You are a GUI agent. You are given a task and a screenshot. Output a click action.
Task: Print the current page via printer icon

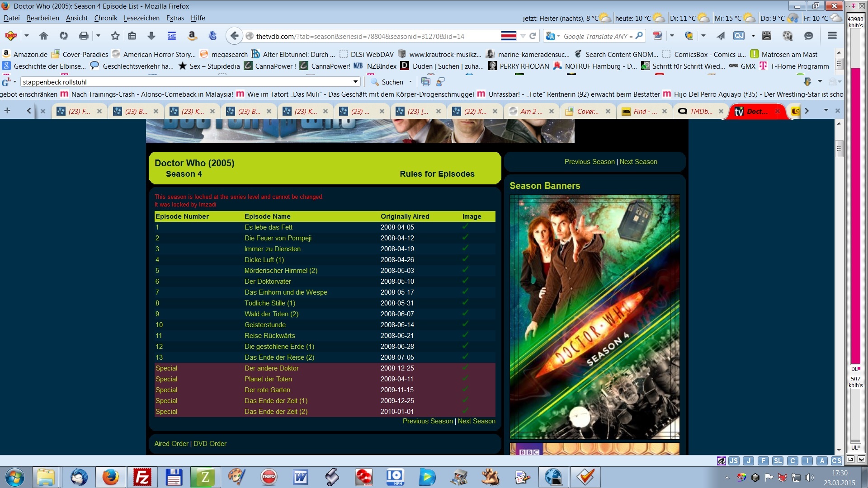tap(84, 36)
